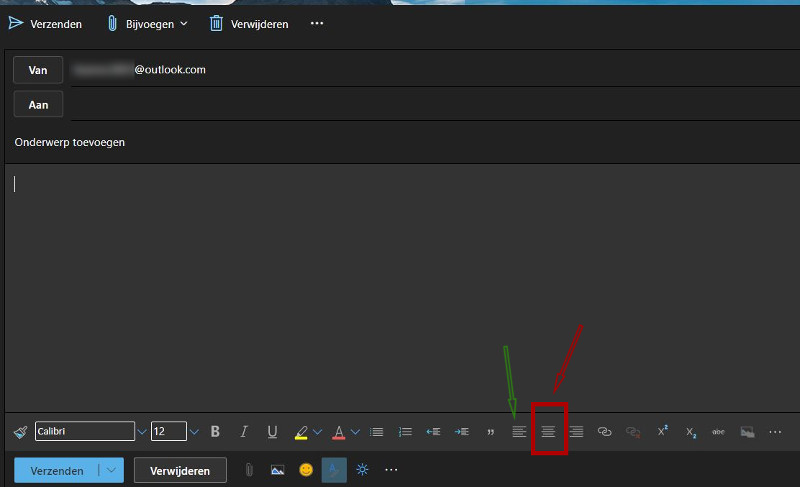
Task: Insert a hyperlink with link icon
Action: [604, 432]
